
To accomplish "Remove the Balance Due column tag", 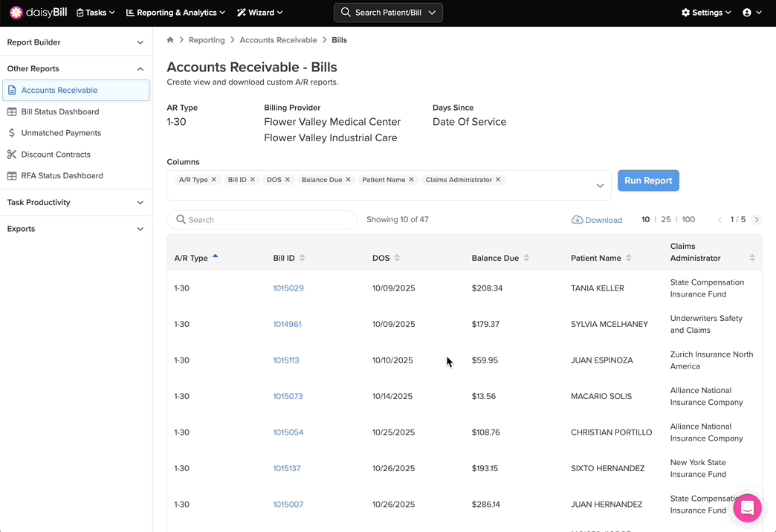I will (x=348, y=180).
